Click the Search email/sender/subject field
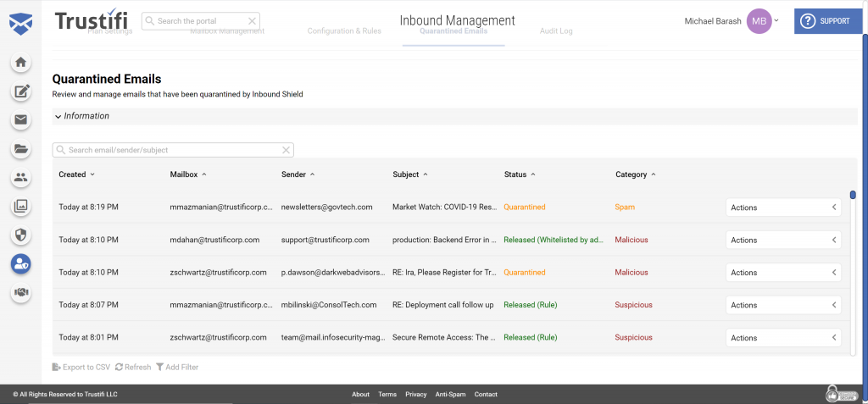The height and width of the screenshot is (404, 868). [x=173, y=150]
